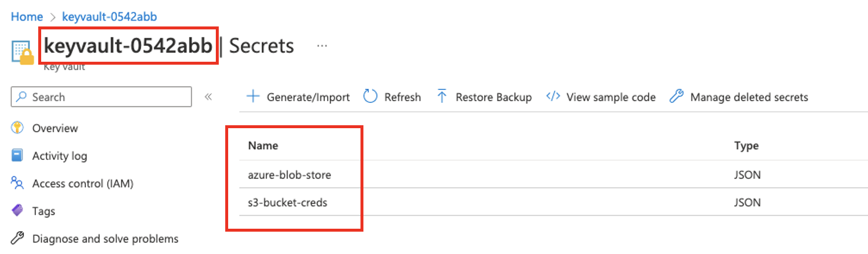Click the circular Refresh icon

(x=370, y=97)
